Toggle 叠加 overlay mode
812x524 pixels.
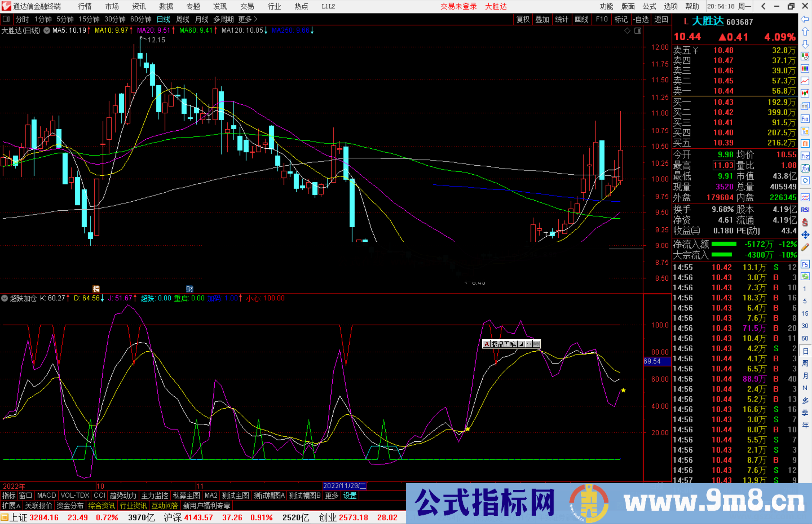coord(542,19)
